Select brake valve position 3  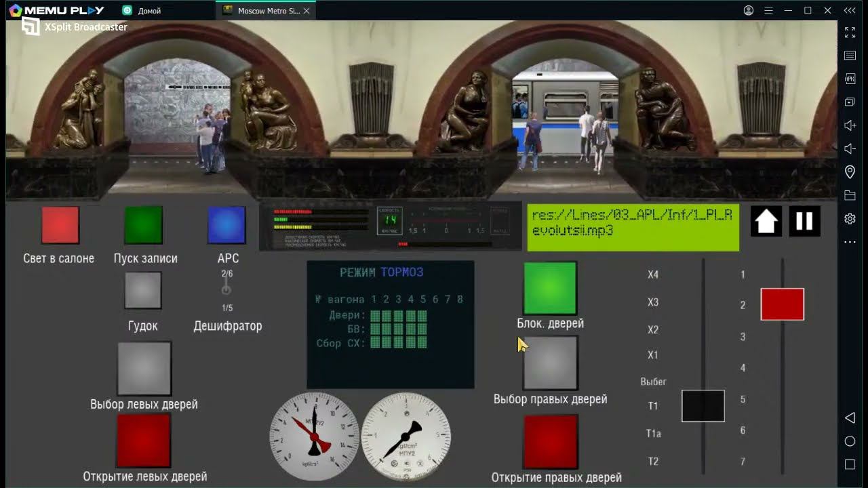pyautogui.click(x=743, y=337)
